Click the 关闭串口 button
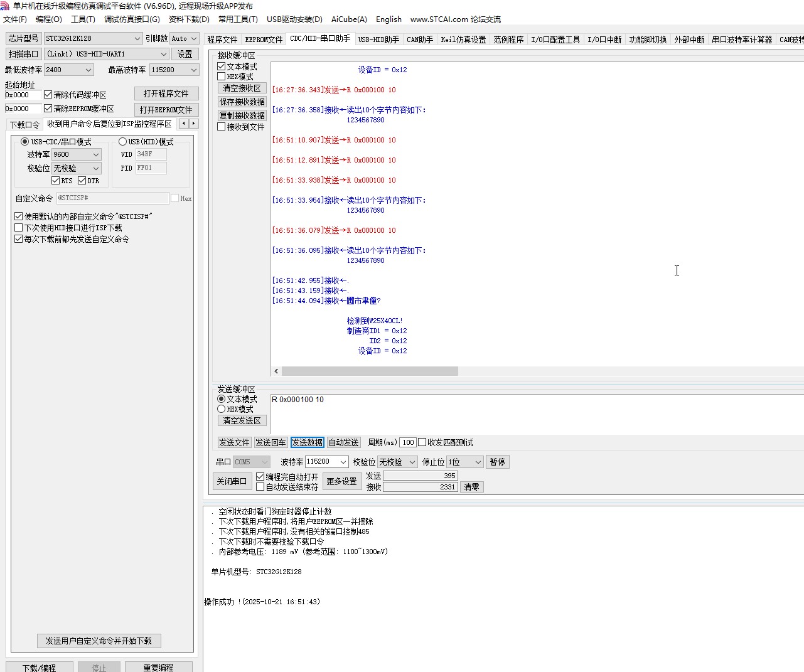 click(232, 481)
